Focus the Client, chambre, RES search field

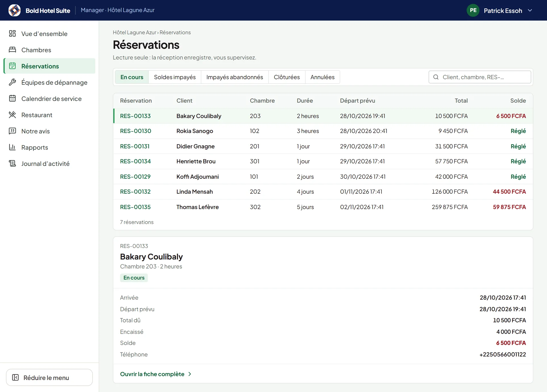click(480, 77)
